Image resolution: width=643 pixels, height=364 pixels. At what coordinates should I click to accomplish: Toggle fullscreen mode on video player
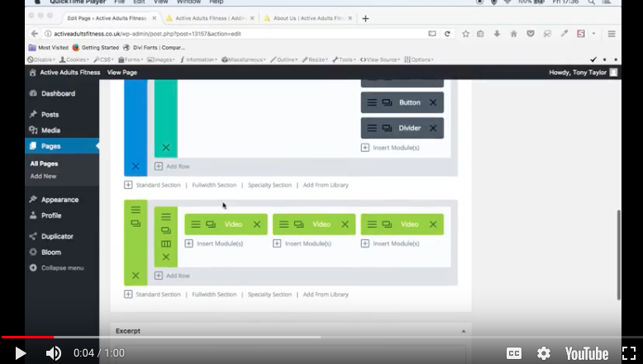pyautogui.click(x=629, y=353)
